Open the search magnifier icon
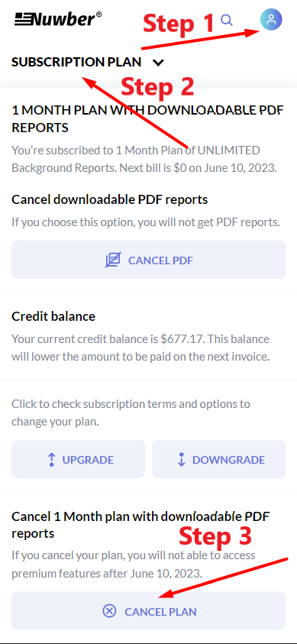Screen dimensions: 297x644 tap(227, 19)
